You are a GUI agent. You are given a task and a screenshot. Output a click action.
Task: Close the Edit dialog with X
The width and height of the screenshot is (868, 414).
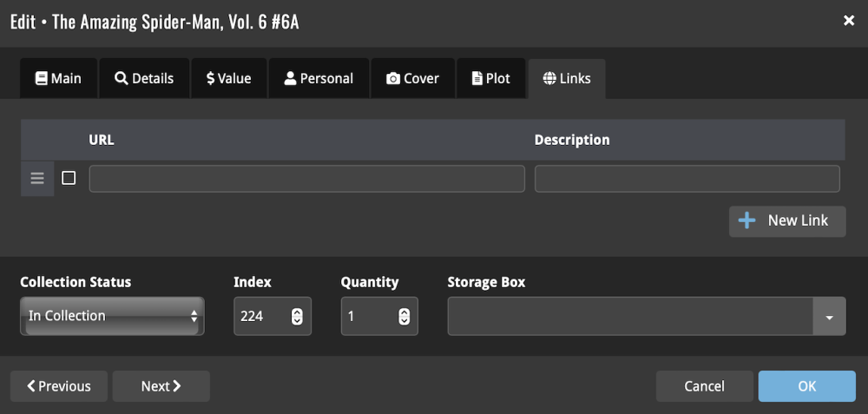pyautogui.click(x=849, y=21)
